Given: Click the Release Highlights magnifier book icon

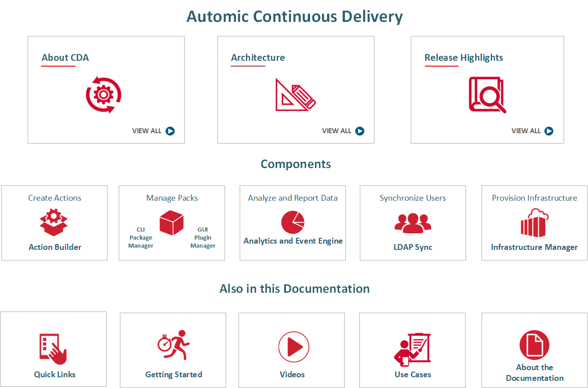Looking at the screenshot, I should click(487, 95).
